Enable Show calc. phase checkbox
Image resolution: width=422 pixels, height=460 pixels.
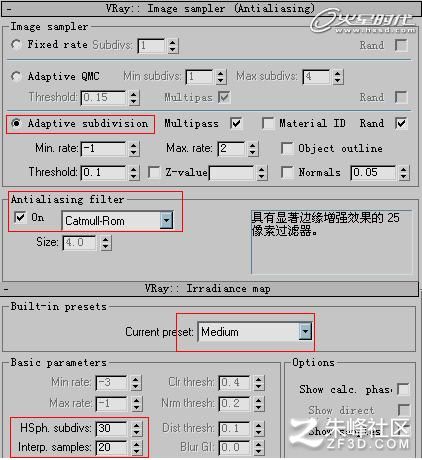[x=403, y=389]
